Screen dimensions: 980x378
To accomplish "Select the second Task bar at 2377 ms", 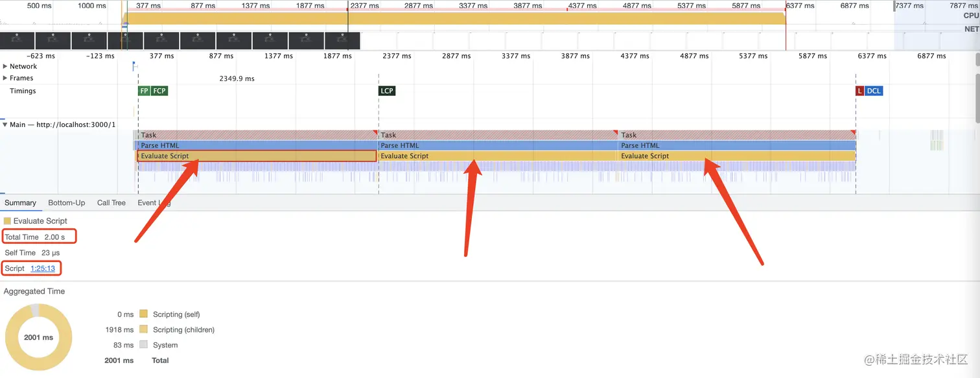I will point(498,135).
